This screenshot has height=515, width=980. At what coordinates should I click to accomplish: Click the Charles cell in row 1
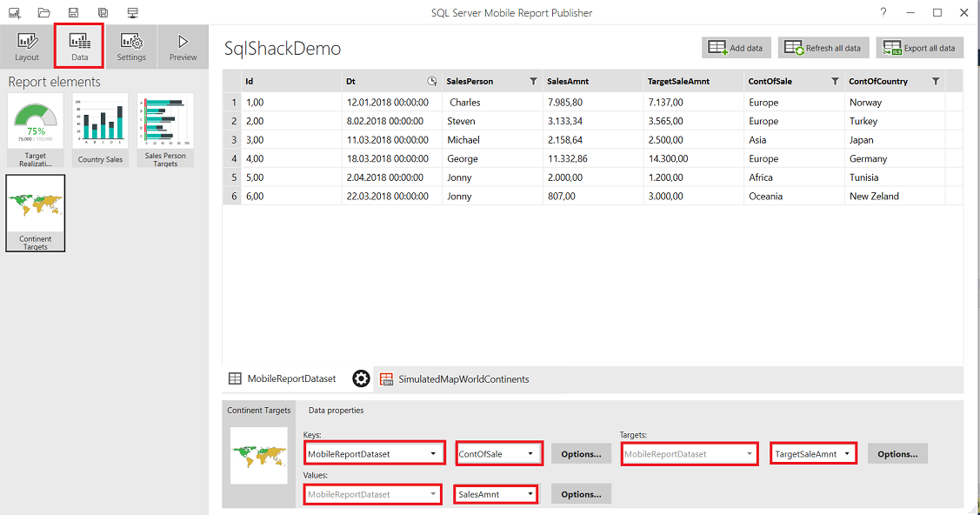pyautogui.click(x=492, y=102)
